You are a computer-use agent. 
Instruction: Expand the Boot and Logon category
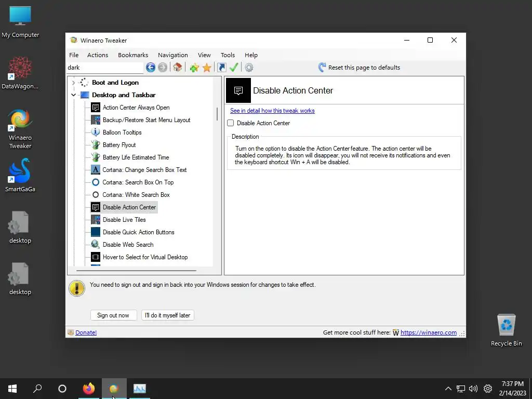coord(73,83)
